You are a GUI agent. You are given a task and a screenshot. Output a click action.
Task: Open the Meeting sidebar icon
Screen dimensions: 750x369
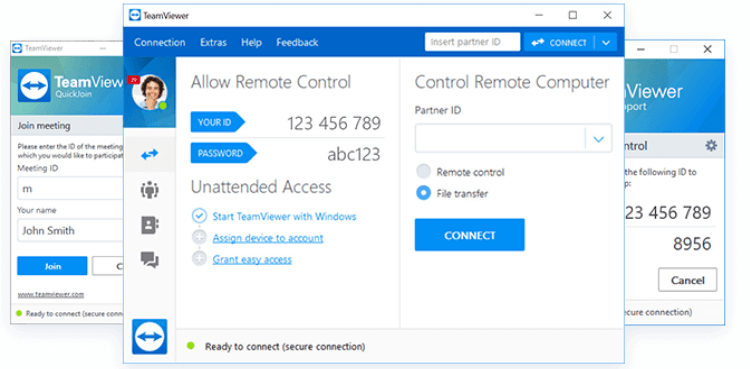tap(150, 190)
